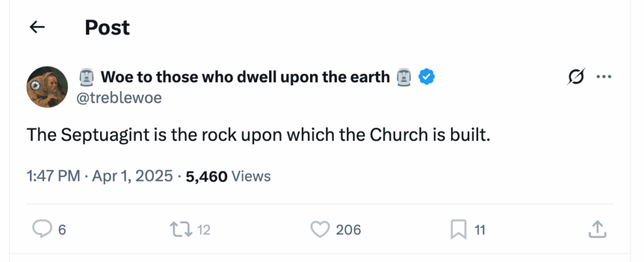Image resolution: width=644 pixels, height=262 pixels.
Task: Open the reply speech bubble icon
Action: coord(42,229)
